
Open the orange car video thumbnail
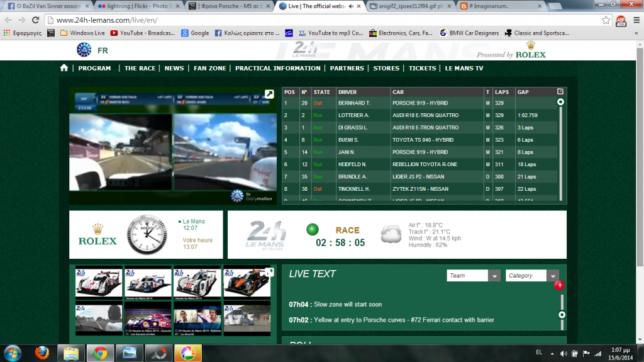coord(247,283)
